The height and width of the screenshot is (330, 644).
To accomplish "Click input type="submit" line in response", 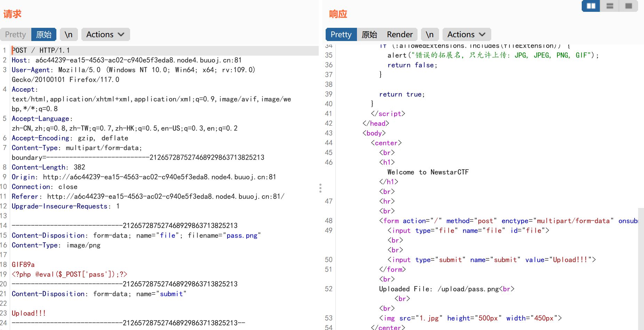I will [492, 260].
